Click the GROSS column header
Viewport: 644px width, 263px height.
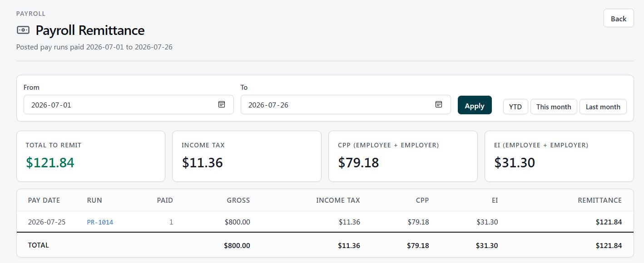tap(238, 200)
